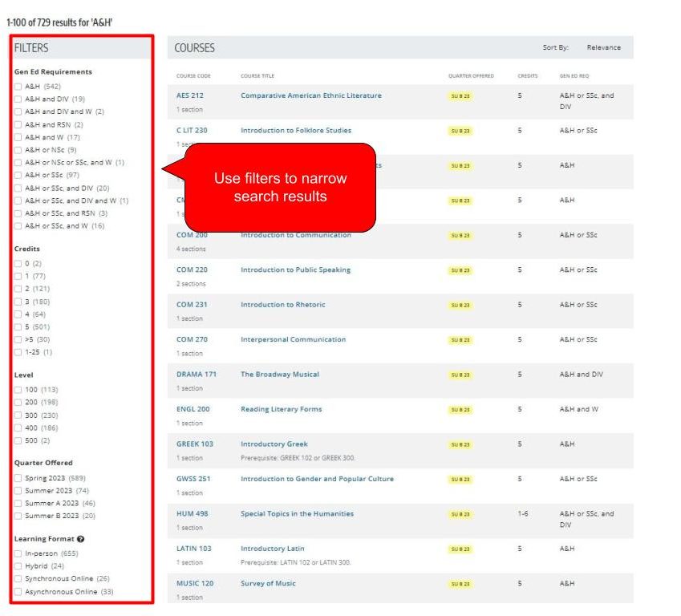Open course code AES 212

[x=190, y=95]
